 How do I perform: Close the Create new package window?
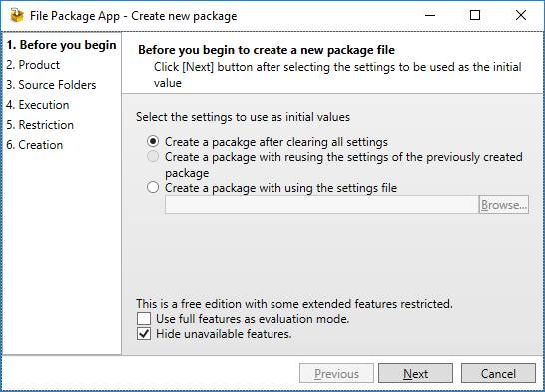click(521, 16)
